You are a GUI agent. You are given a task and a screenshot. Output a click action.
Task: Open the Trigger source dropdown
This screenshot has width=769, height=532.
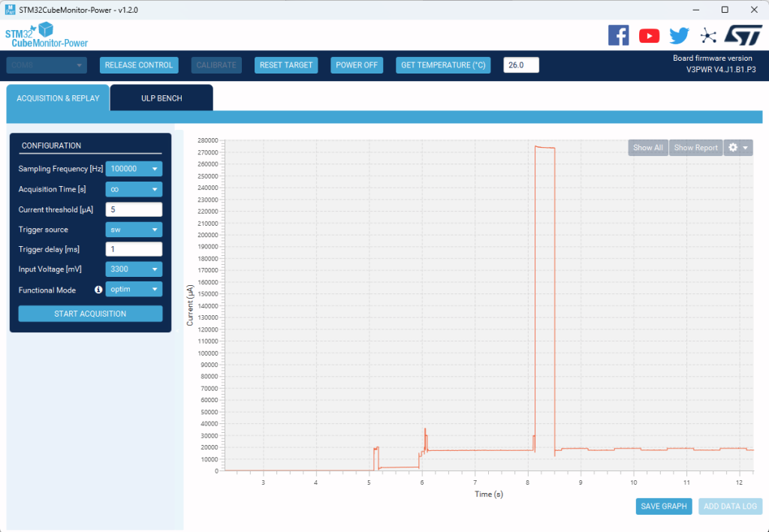click(x=134, y=230)
